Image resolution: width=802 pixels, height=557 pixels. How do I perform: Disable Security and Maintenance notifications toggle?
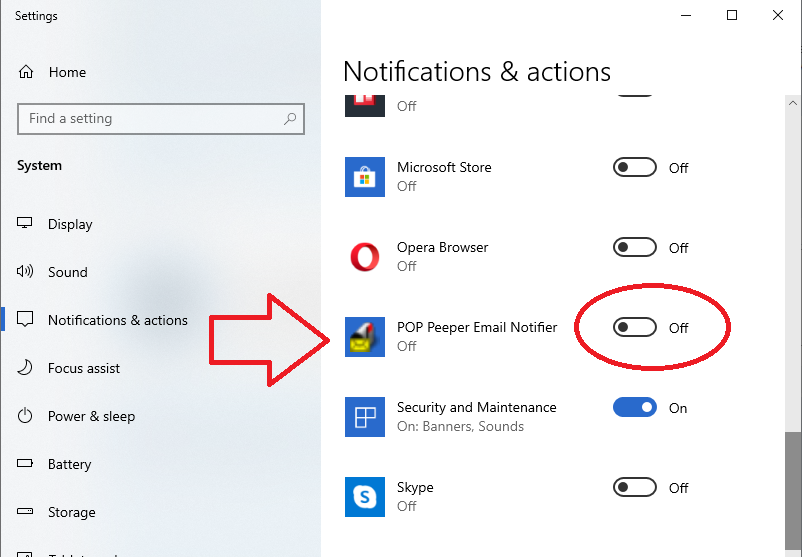(x=635, y=408)
